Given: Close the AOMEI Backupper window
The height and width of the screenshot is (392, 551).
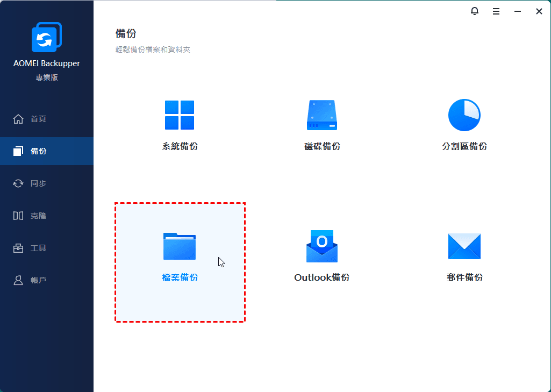Looking at the screenshot, I should click(x=539, y=12).
